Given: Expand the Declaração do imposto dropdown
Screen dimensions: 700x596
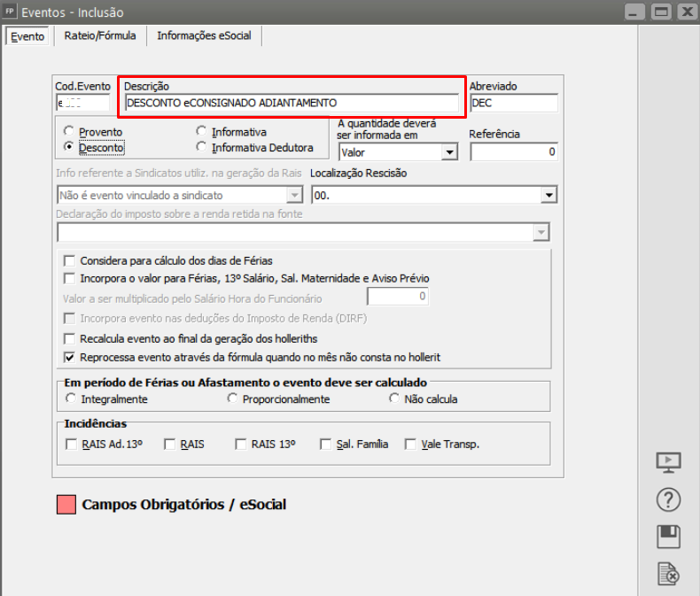Looking at the screenshot, I should (541, 232).
